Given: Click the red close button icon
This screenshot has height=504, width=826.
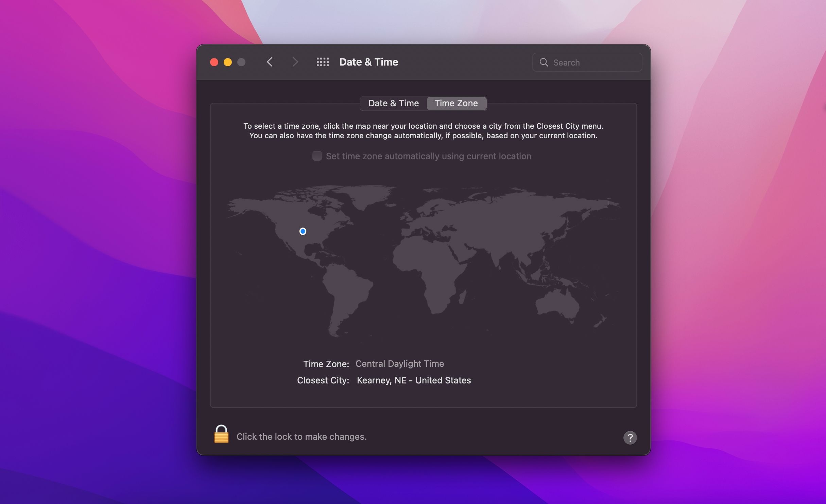Looking at the screenshot, I should [x=214, y=61].
